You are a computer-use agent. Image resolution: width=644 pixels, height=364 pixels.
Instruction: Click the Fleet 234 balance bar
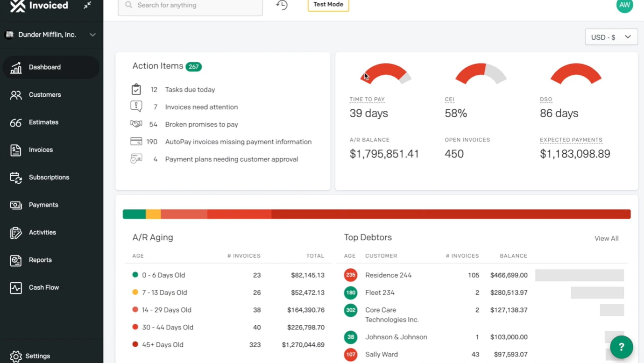point(597,293)
